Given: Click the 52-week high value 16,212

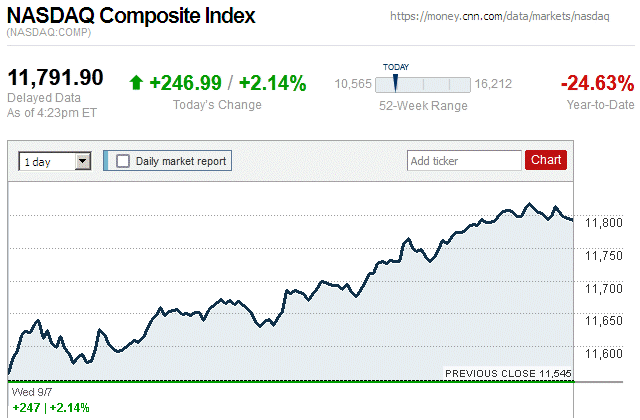Looking at the screenshot, I should [x=494, y=84].
